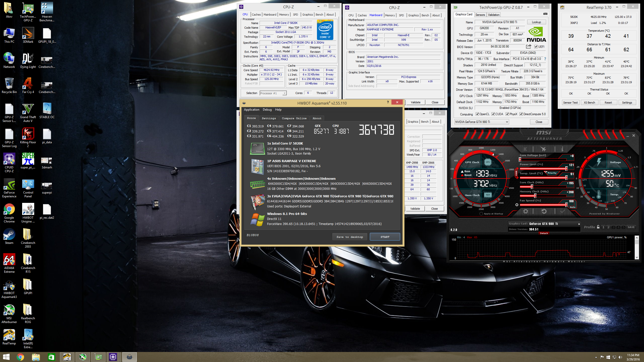644x362 pixels.
Task: Open Afterburner settings gear icon
Action: point(526,211)
